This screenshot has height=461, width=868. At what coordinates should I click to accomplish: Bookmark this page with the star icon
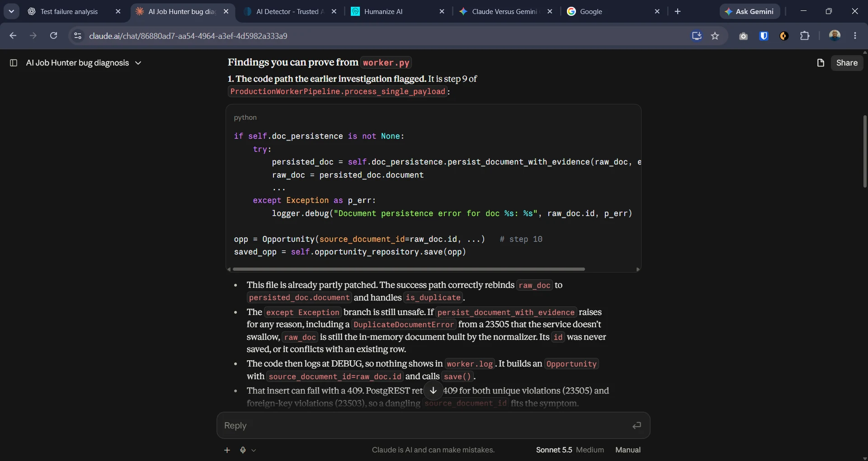tap(715, 36)
